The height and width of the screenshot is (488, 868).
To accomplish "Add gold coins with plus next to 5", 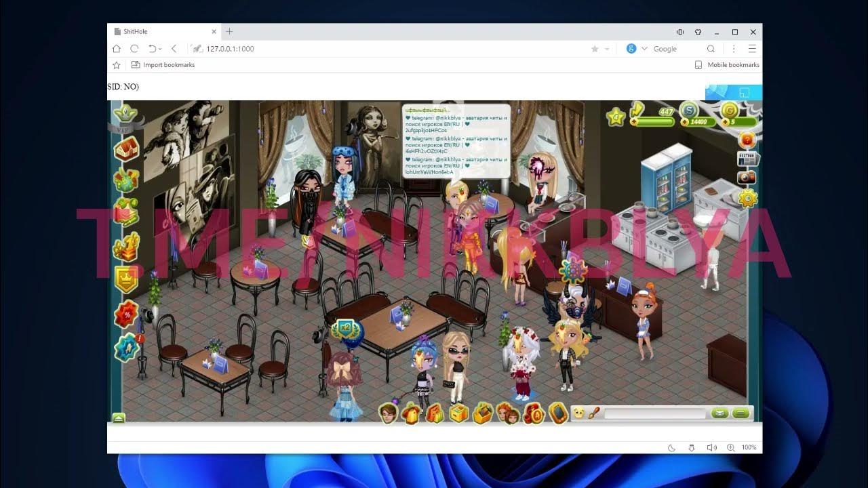I will click(725, 122).
